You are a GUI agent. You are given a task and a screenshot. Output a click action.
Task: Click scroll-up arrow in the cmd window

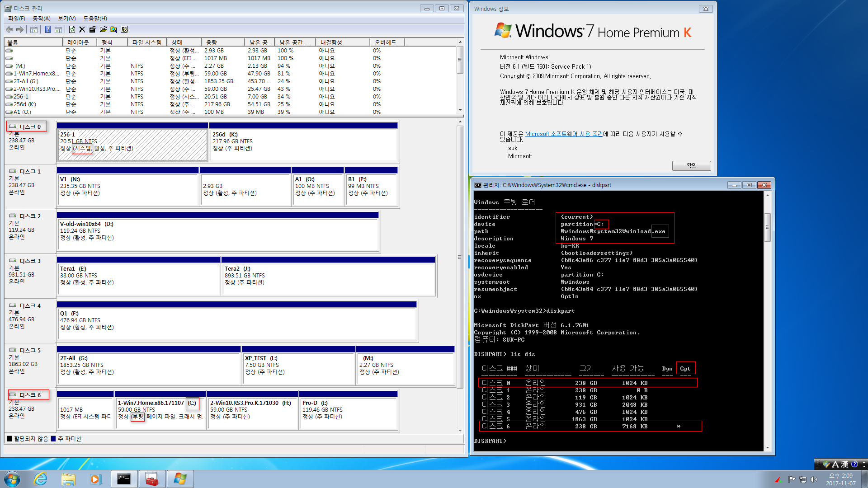[x=767, y=195]
